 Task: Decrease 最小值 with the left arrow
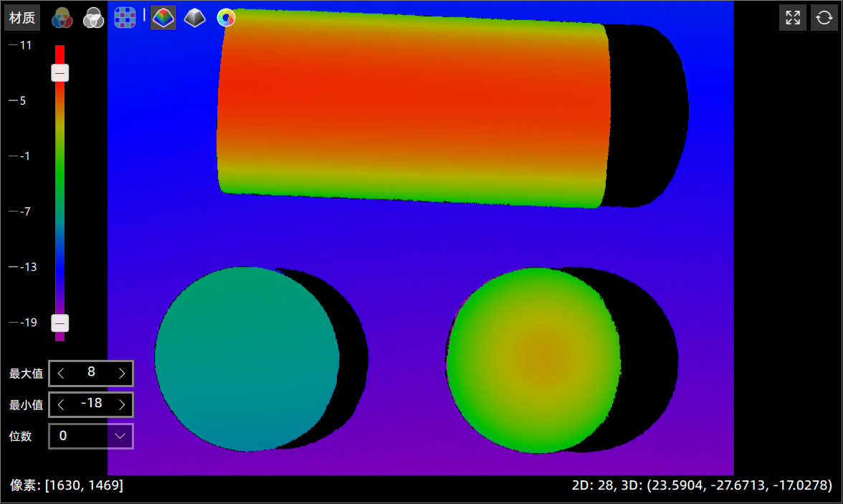pyautogui.click(x=61, y=405)
